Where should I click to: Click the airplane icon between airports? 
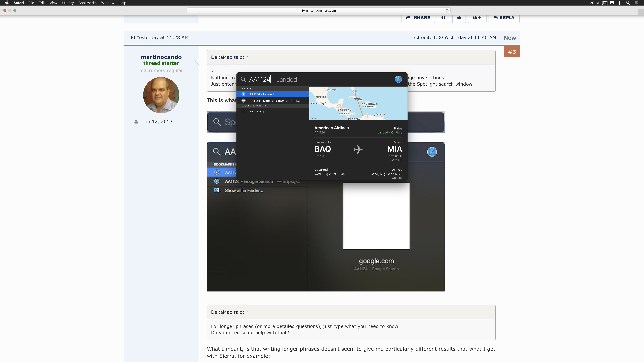pos(358,149)
